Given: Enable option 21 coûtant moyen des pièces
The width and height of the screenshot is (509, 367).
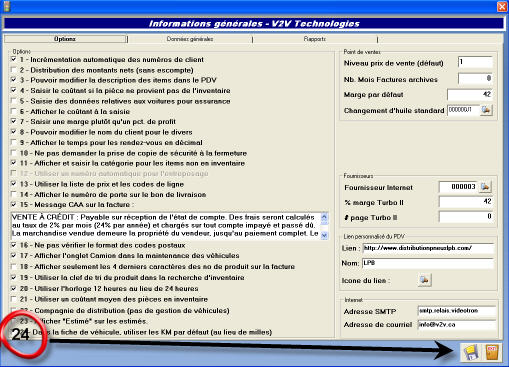Looking at the screenshot, I should (14, 299).
